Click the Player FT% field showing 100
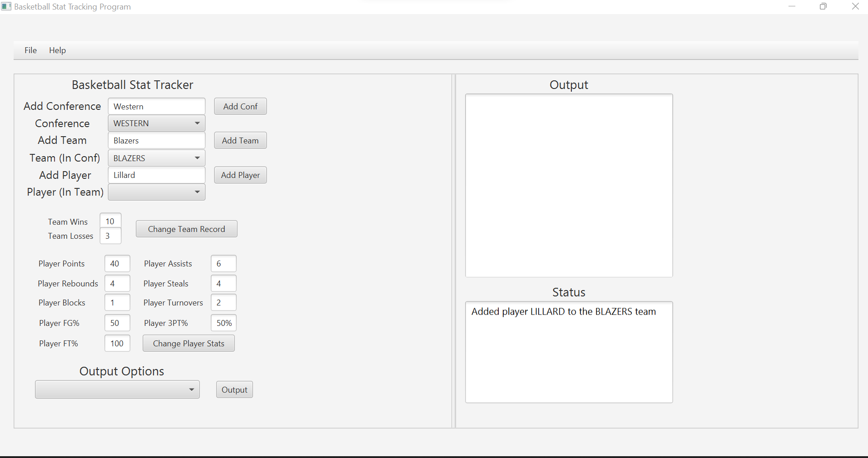Screen dimensions: 868x458 pyautogui.click(x=117, y=343)
